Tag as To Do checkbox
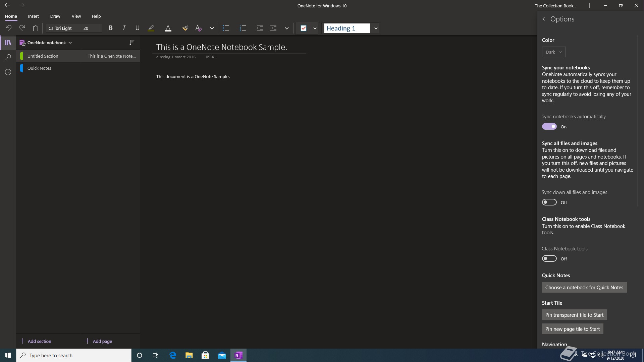 tap(304, 28)
